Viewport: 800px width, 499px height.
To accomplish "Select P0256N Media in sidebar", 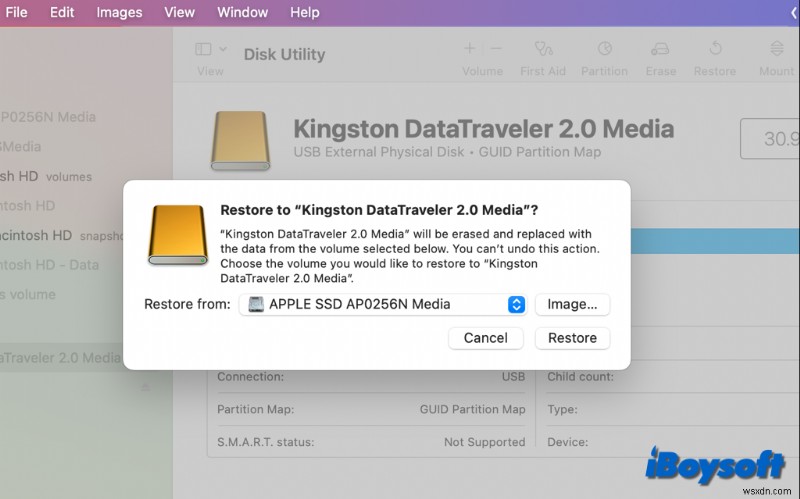I will [x=48, y=117].
